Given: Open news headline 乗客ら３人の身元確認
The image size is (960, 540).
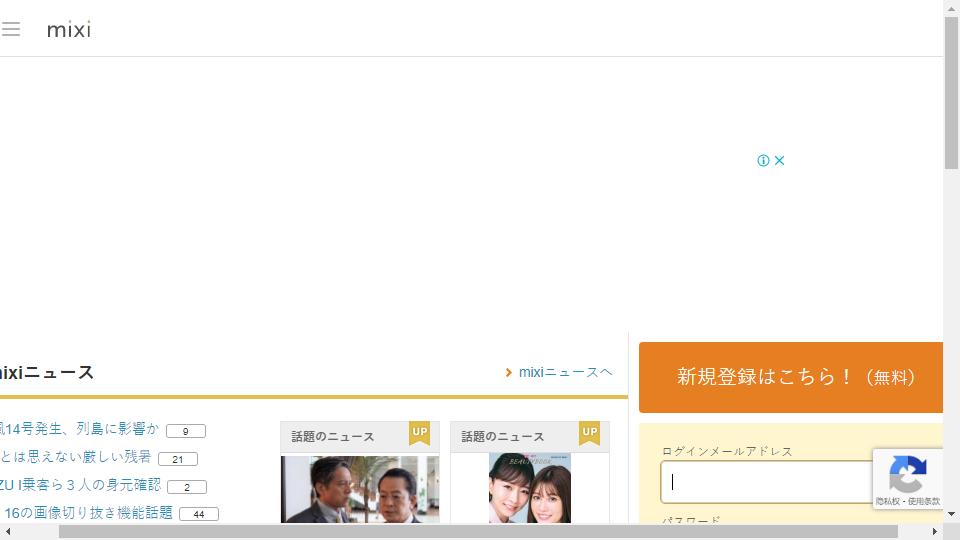Looking at the screenshot, I should [80, 485].
